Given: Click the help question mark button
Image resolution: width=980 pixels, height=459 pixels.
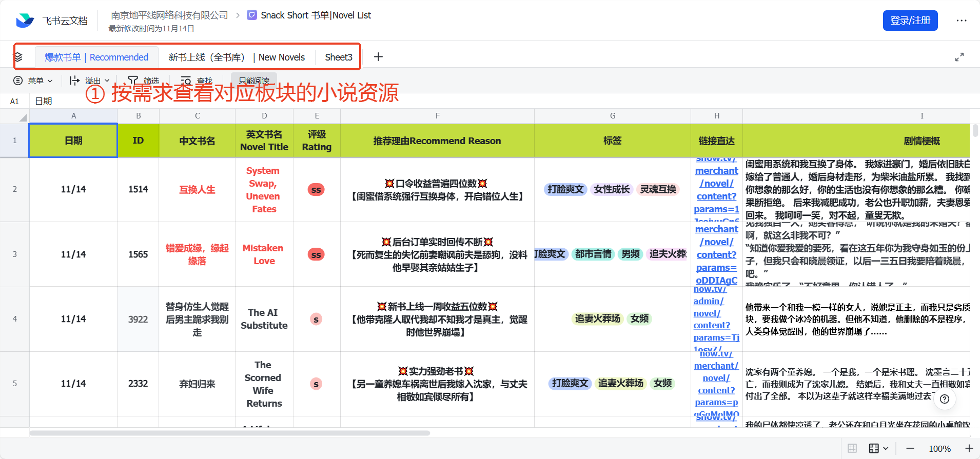Looking at the screenshot, I should (945, 399).
